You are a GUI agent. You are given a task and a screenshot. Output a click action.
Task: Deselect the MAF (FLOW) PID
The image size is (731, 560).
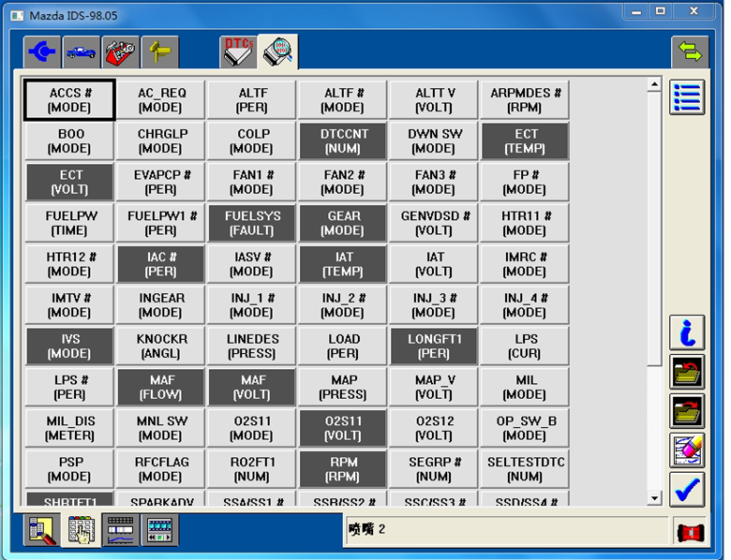[161, 387]
